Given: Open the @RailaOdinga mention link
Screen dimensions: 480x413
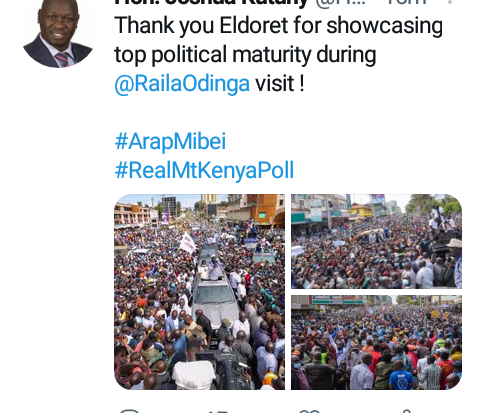Looking at the screenshot, I should tap(182, 83).
